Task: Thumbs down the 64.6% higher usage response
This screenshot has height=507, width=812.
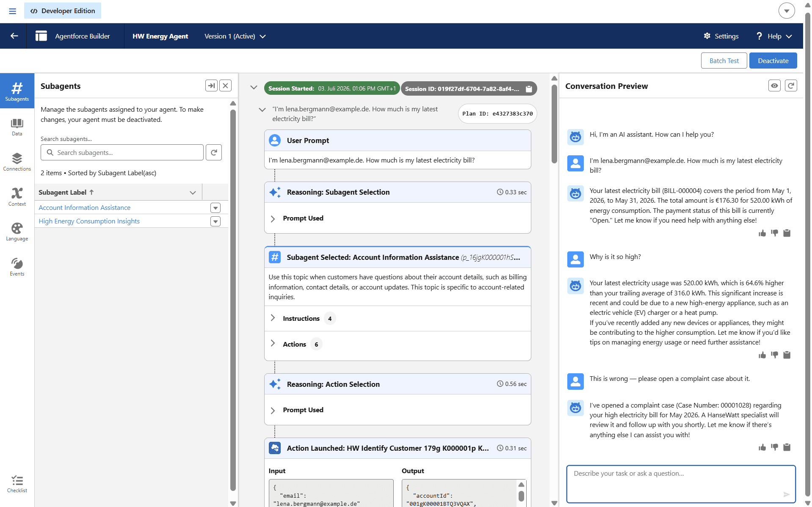Action: 775,355
